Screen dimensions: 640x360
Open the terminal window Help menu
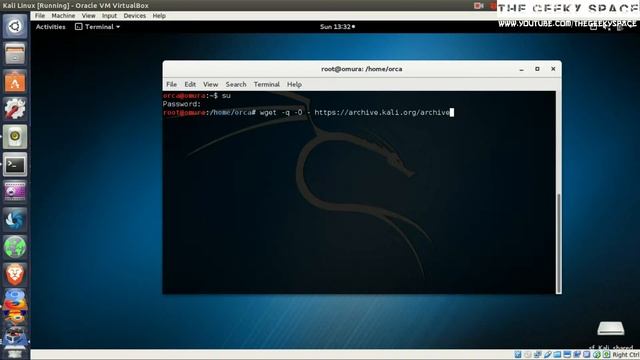point(294,84)
